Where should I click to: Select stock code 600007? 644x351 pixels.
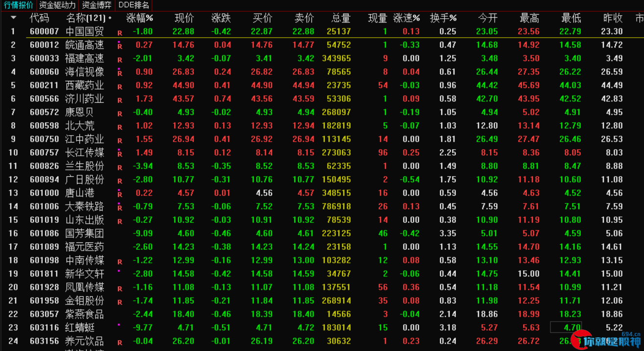[44, 31]
